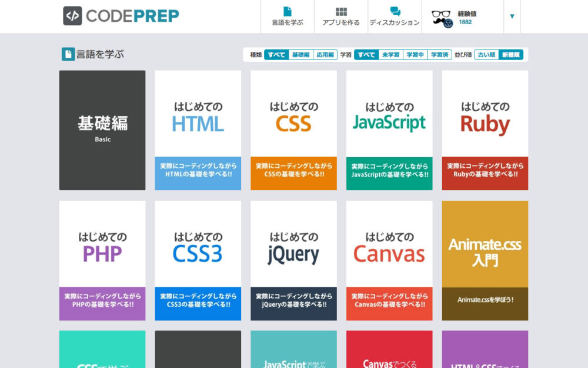Open the golden Animate.css 入門 card
The image size is (588, 368).
[x=485, y=259]
